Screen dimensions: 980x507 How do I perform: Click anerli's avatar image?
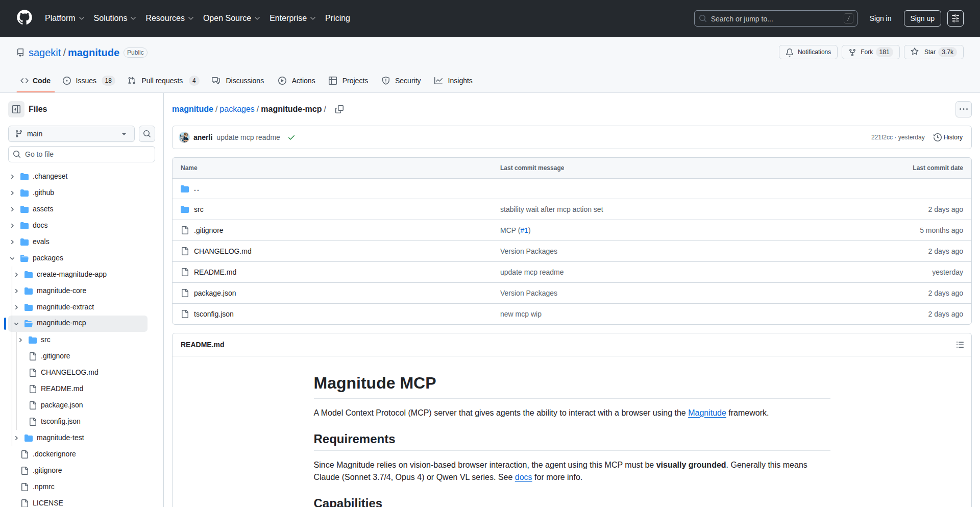coord(184,137)
